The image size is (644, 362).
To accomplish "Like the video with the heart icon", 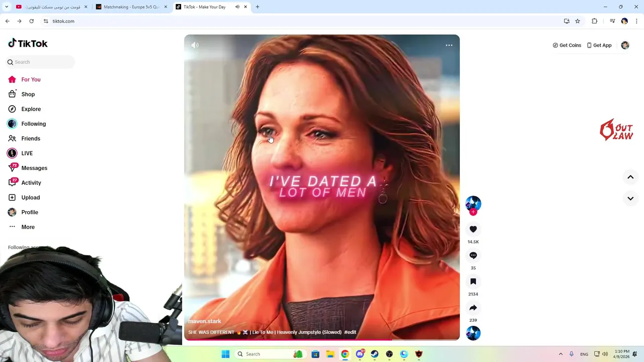I will click(x=473, y=229).
